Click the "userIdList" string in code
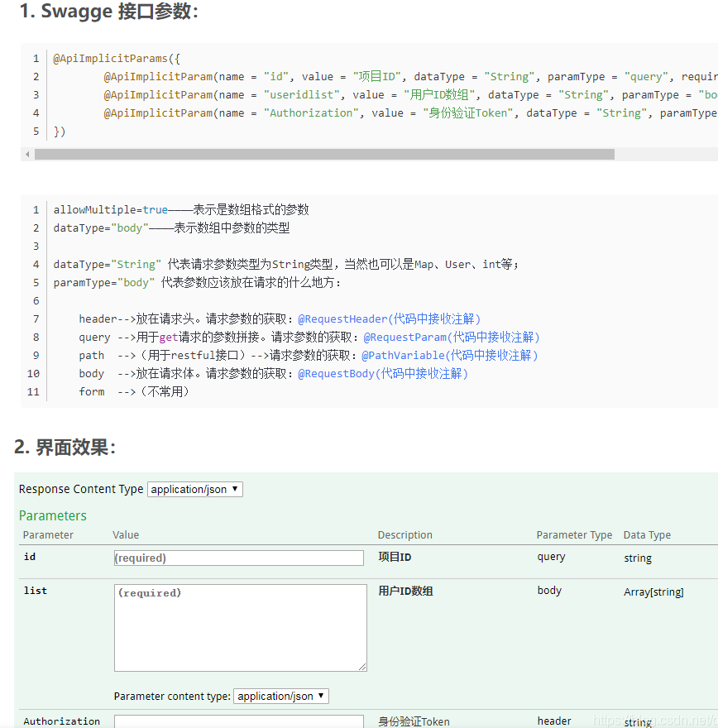718x728 pixels. pos(302,94)
